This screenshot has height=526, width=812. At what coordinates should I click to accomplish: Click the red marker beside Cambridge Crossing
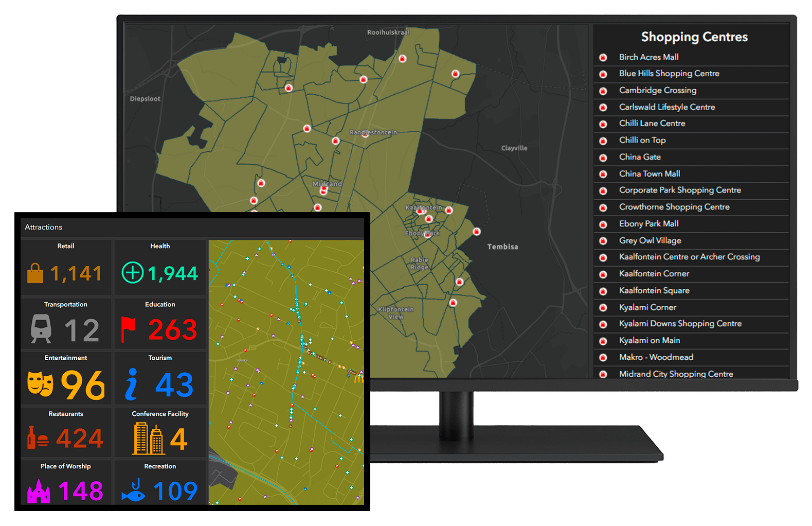(x=603, y=91)
